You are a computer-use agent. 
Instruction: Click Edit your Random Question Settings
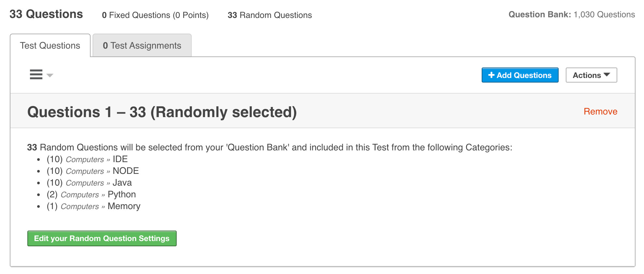pos(102,238)
